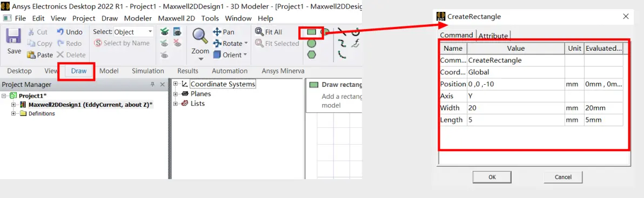Click the Undo arrow button

coord(69,32)
